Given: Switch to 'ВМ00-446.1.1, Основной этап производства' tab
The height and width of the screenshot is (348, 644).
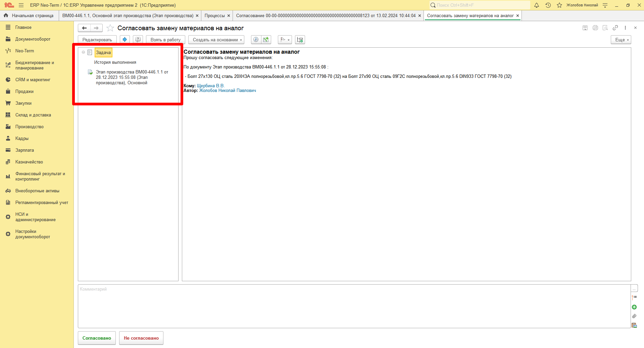Looking at the screenshot, I should pos(128,16).
